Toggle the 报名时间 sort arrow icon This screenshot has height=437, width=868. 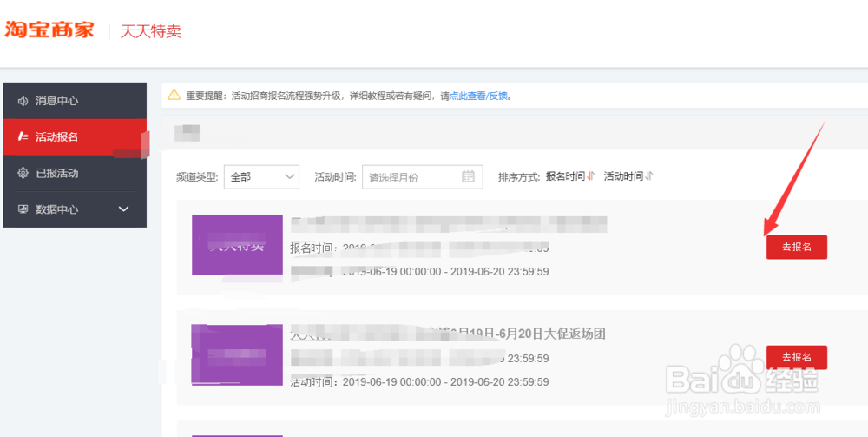[590, 176]
